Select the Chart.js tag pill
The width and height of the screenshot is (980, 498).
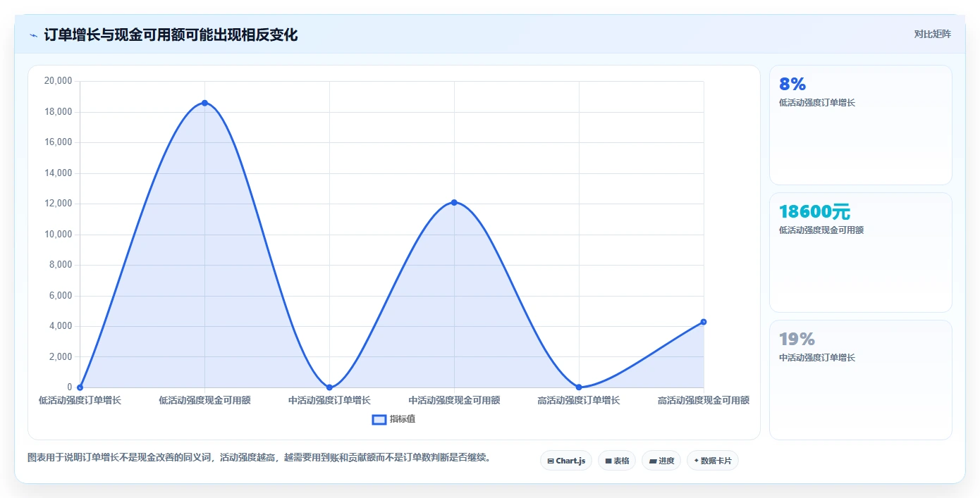pos(566,461)
